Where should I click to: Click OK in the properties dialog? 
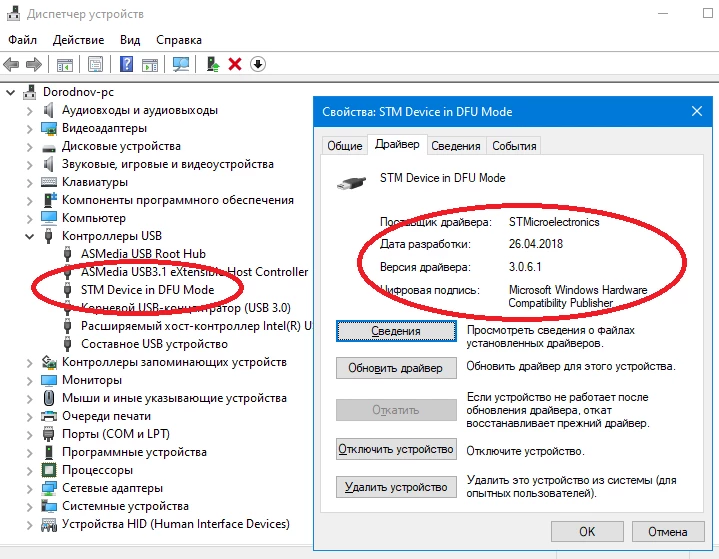pos(587,531)
